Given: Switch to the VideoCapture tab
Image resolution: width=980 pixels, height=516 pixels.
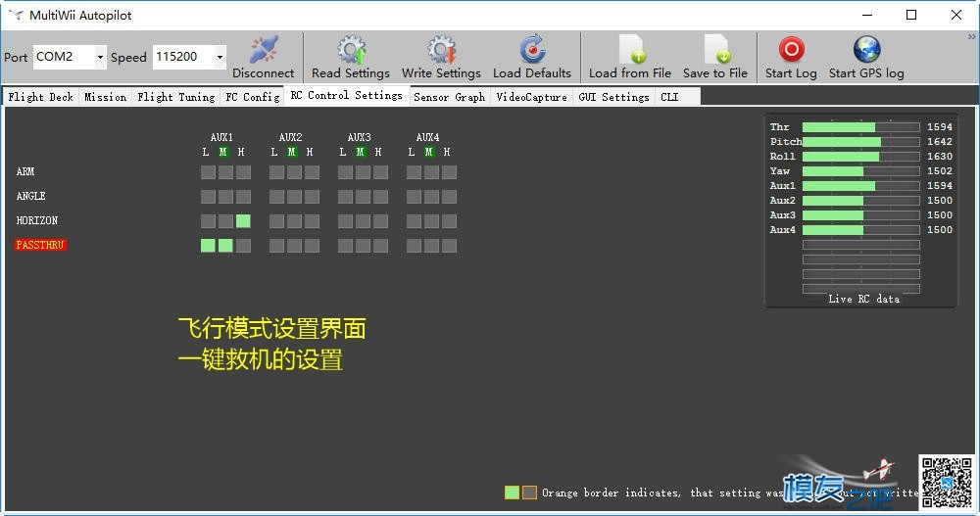Looking at the screenshot, I should (x=531, y=97).
